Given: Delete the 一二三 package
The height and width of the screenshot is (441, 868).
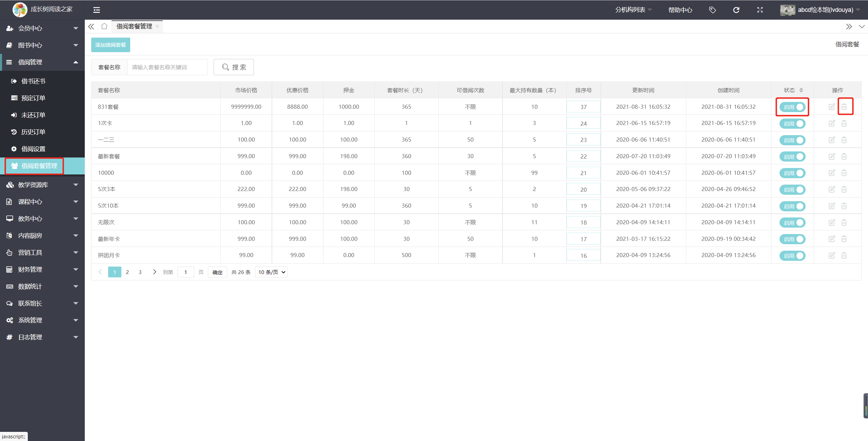Looking at the screenshot, I should (x=844, y=140).
